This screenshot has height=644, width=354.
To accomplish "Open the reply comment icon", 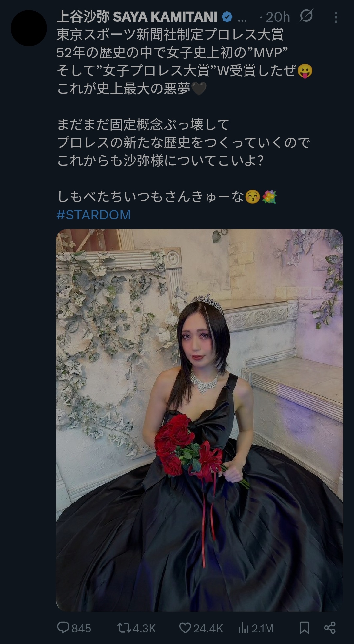I will 63,628.
